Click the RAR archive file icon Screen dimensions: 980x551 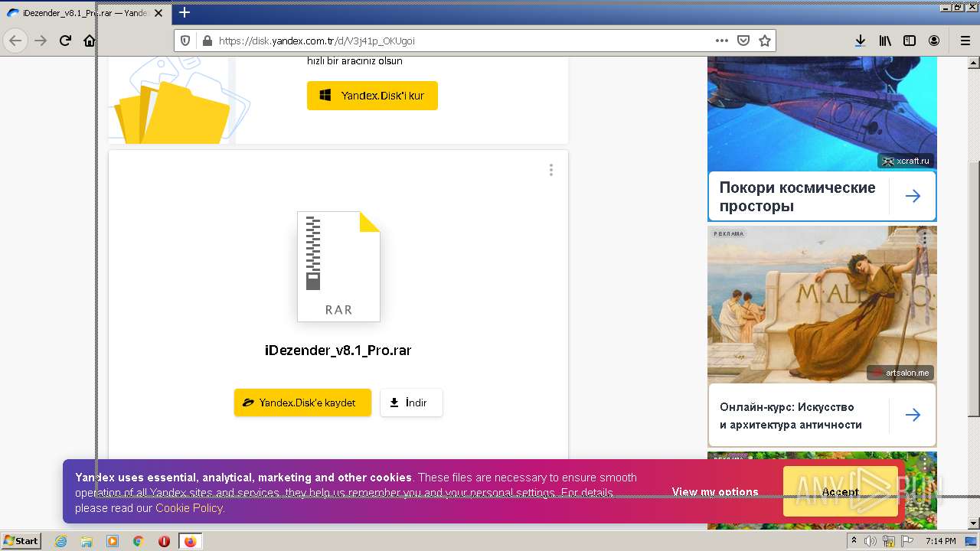(x=338, y=266)
